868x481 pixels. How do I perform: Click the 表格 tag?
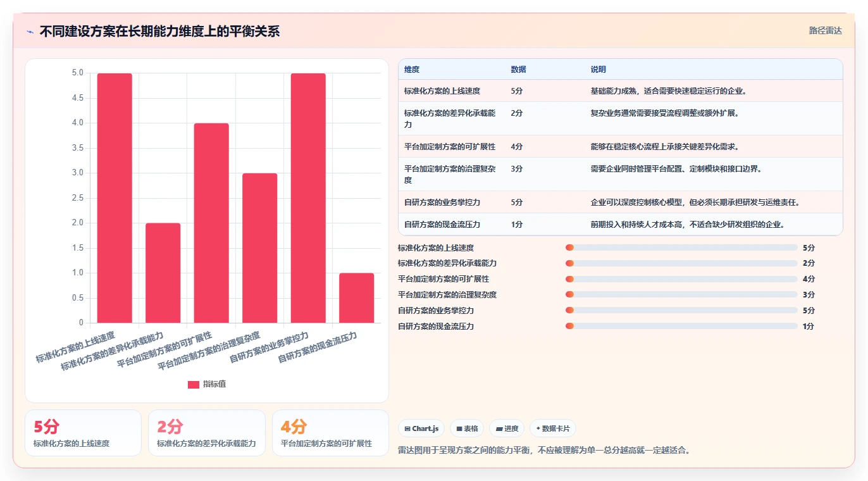point(467,428)
